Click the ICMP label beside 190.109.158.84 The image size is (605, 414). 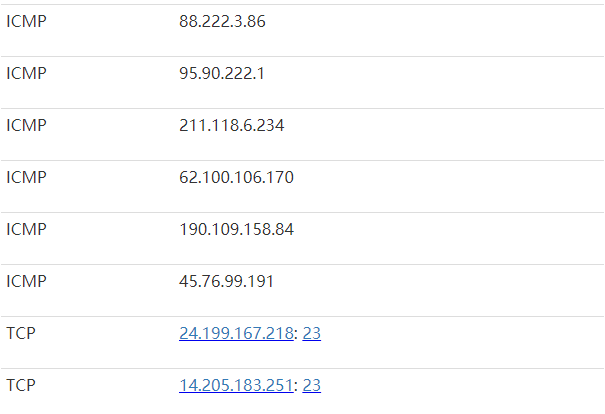pyautogui.click(x=26, y=230)
